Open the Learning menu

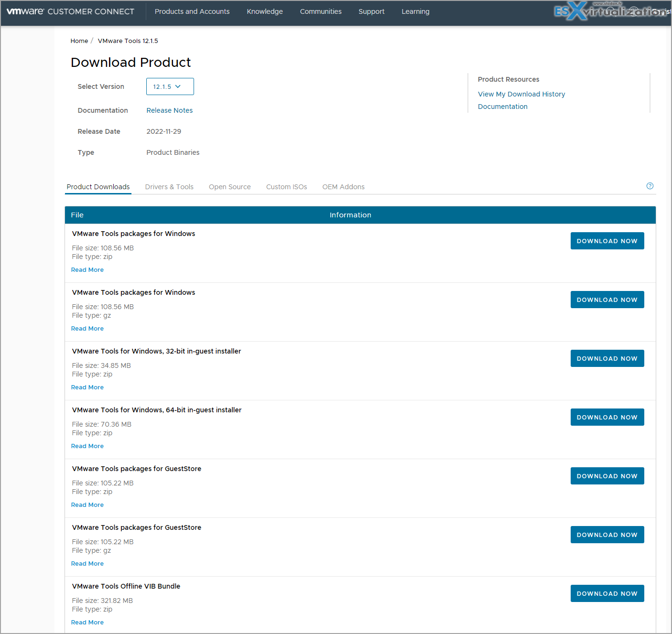[415, 11]
